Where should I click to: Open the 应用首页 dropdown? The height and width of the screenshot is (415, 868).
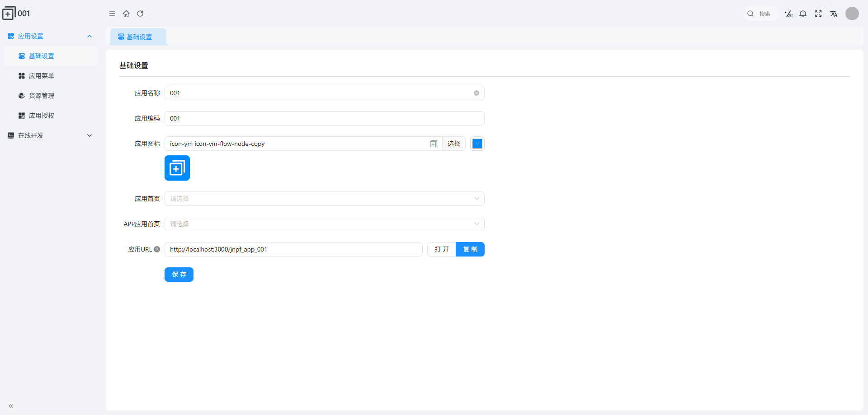coord(324,199)
